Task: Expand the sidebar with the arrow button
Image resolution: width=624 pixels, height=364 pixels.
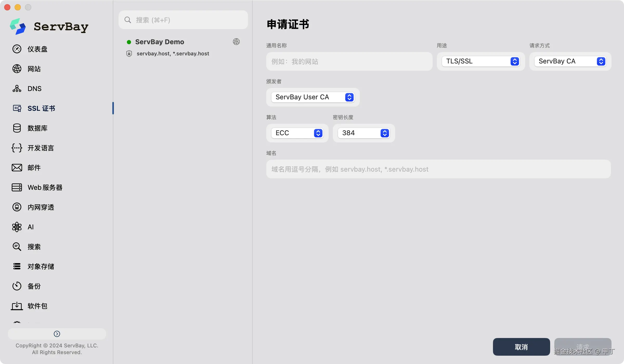Action: [57, 334]
